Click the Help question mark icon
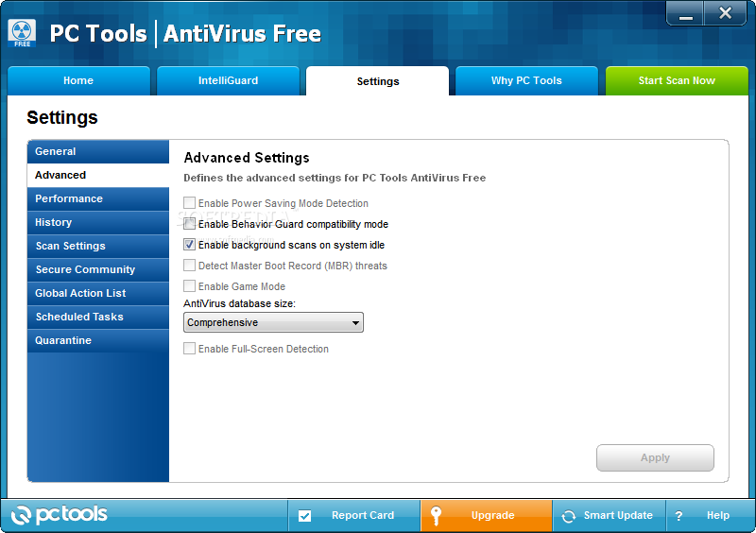The height and width of the screenshot is (533, 756). (679, 516)
